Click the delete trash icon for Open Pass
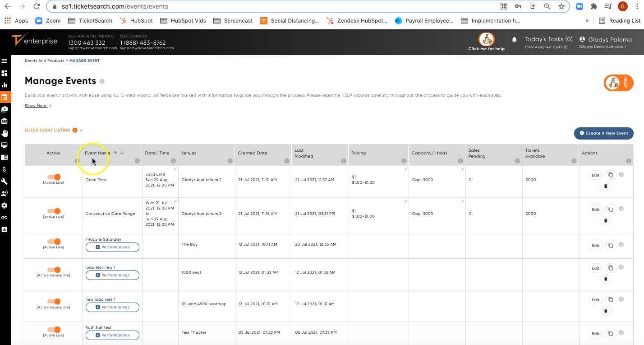 tap(606, 186)
